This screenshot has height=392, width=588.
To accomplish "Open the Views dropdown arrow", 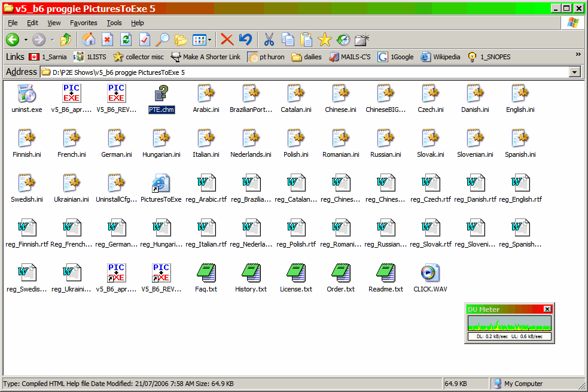I will 209,39.
